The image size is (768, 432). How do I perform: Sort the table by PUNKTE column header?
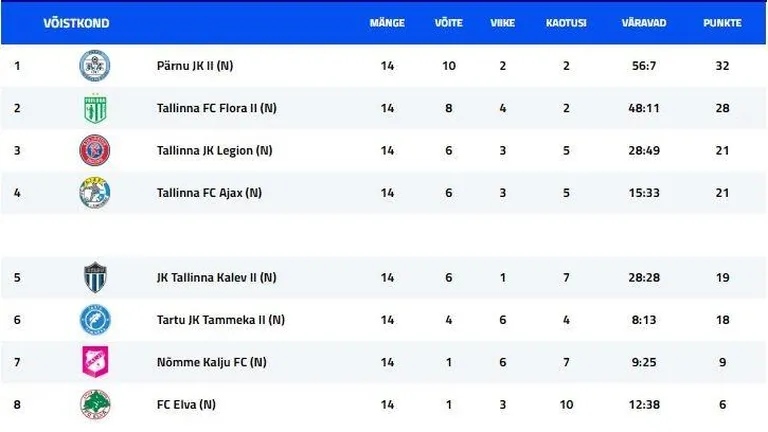coord(722,23)
